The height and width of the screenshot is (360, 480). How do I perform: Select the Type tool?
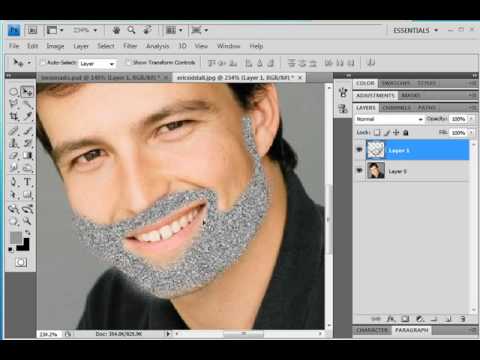(x=28, y=182)
